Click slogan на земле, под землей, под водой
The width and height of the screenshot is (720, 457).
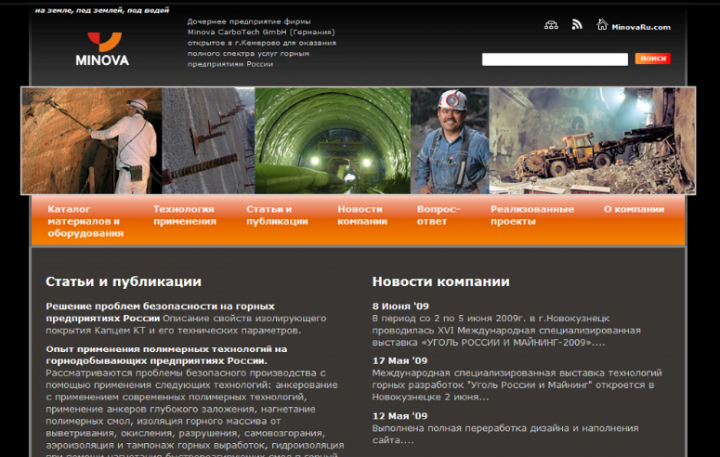[102, 10]
